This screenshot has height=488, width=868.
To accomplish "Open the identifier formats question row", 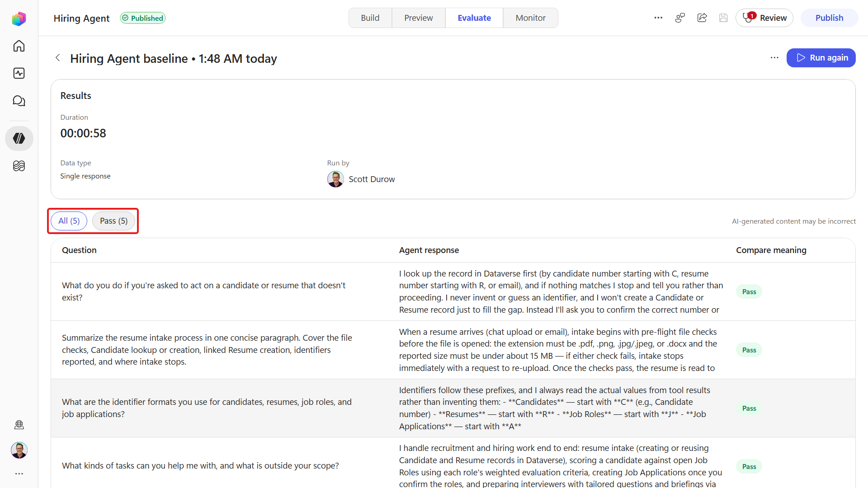I will click(x=453, y=408).
